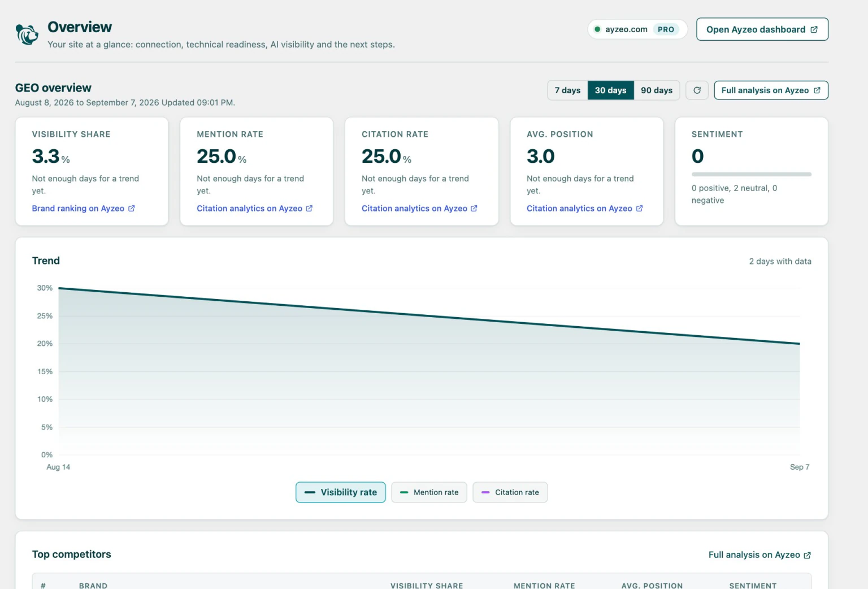Click the ayzeo.com PRO site badge

point(637,29)
